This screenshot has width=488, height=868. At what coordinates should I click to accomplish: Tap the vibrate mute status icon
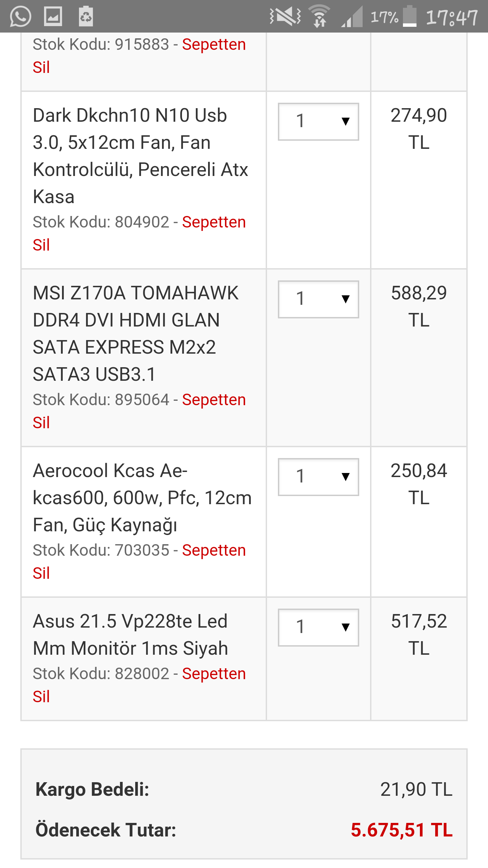click(x=285, y=16)
